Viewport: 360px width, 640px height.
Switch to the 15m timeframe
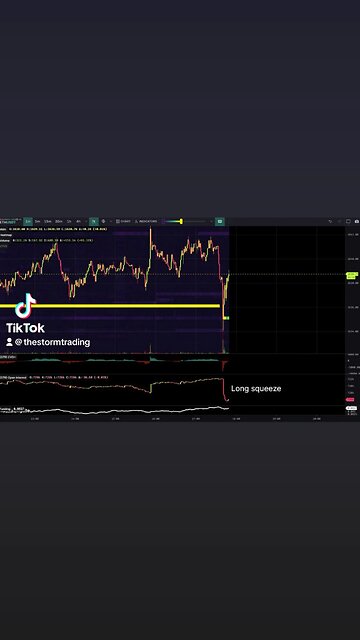[48, 221]
